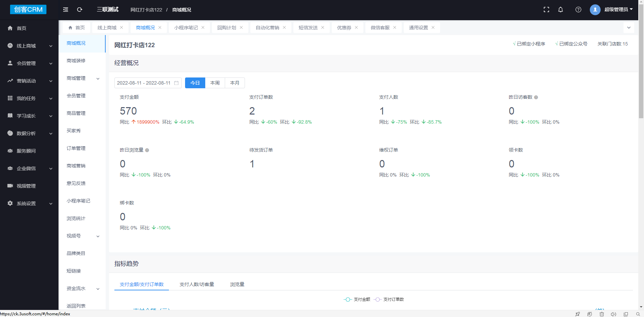This screenshot has width=644, height=317.
Task: Click the user avatar icon
Action: point(595,9)
